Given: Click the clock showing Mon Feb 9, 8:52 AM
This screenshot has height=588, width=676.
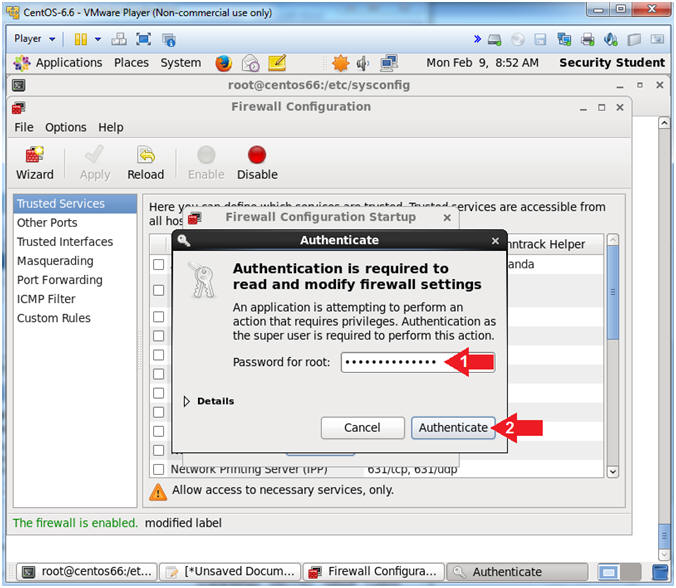Looking at the screenshot, I should click(x=482, y=63).
